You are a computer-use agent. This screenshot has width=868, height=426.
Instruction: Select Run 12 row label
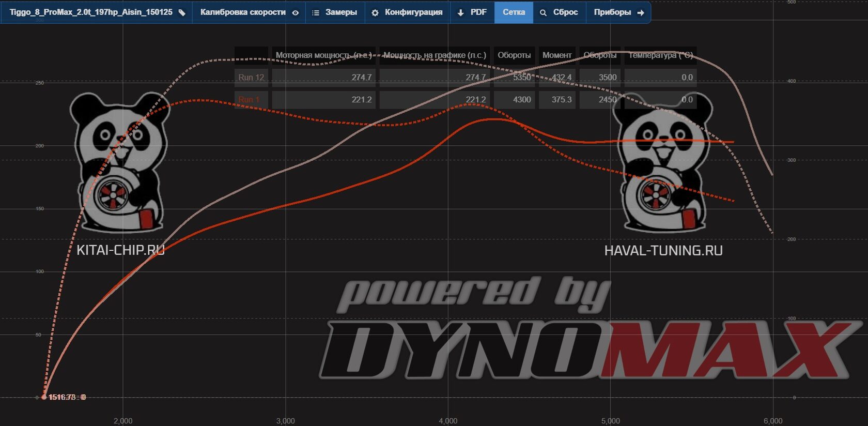click(251, 77)
